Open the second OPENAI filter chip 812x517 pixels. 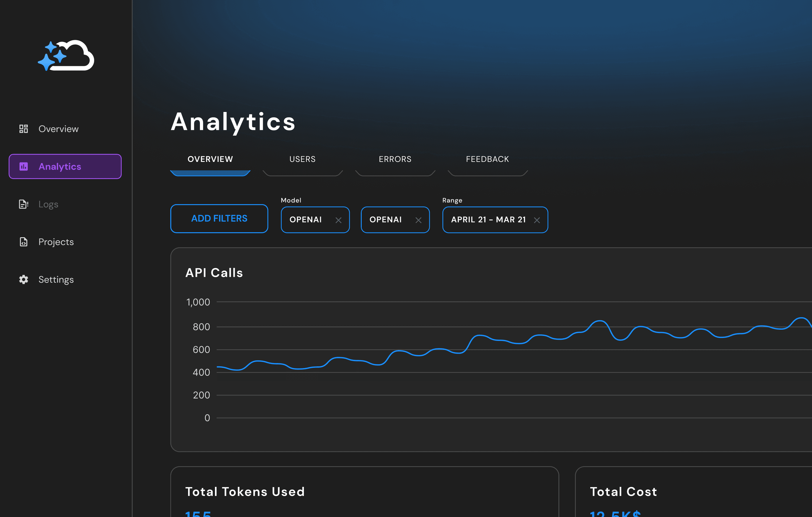point(385,220)
